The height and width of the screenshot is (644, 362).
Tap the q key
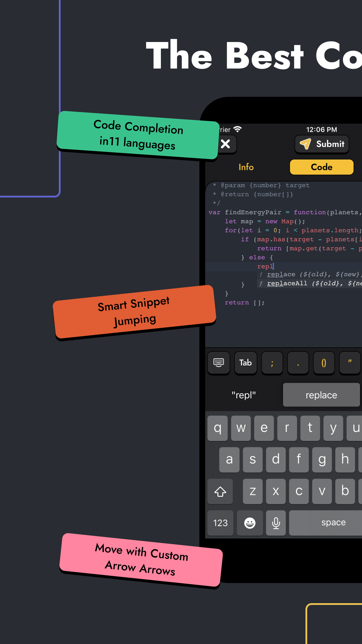[217, 428]
